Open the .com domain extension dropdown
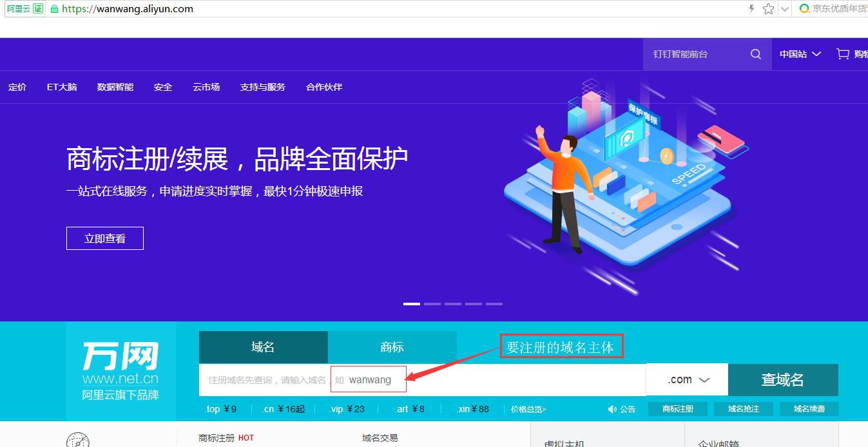This screenshot has height=447, width=868. point(686,379)
